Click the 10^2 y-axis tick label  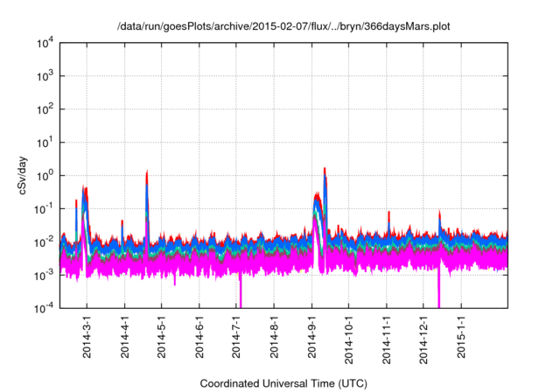(x=45, y=109)
